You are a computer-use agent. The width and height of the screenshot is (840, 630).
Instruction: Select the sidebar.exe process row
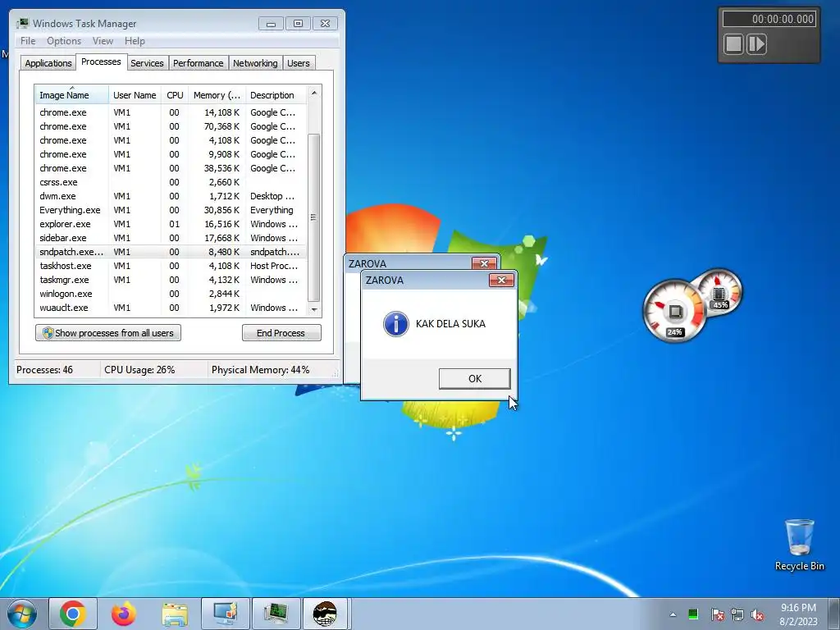171,238
